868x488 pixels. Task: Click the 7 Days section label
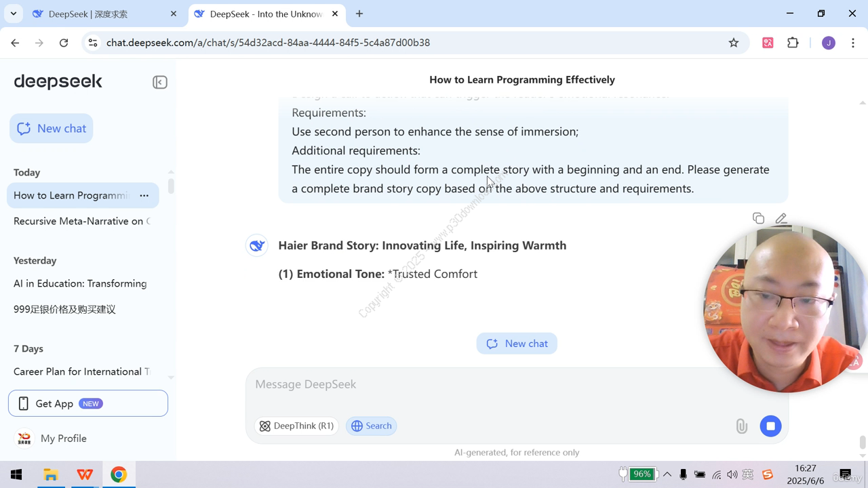pyautogui.click(x=28, y=348)
